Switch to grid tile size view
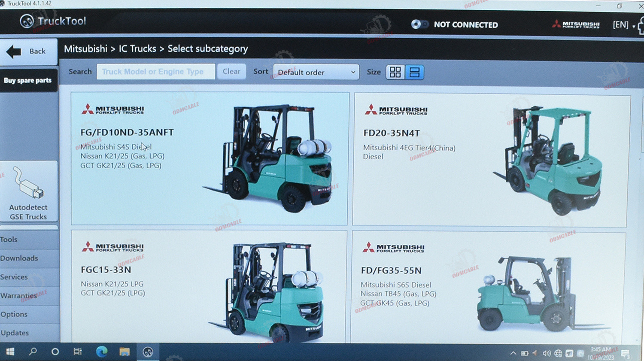This screenshot has height=361, width=644. coord(395,72)
